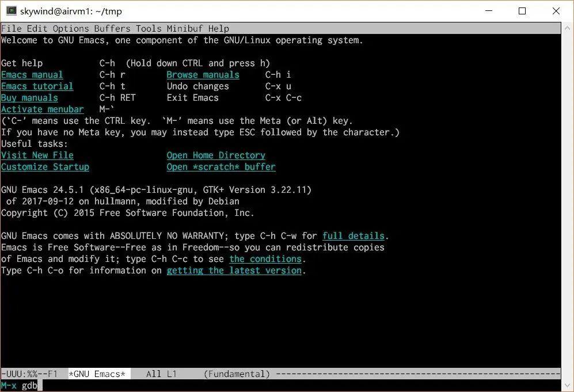Open the Help menu
This screenshot has width=574, height=392.
point(219,29)
